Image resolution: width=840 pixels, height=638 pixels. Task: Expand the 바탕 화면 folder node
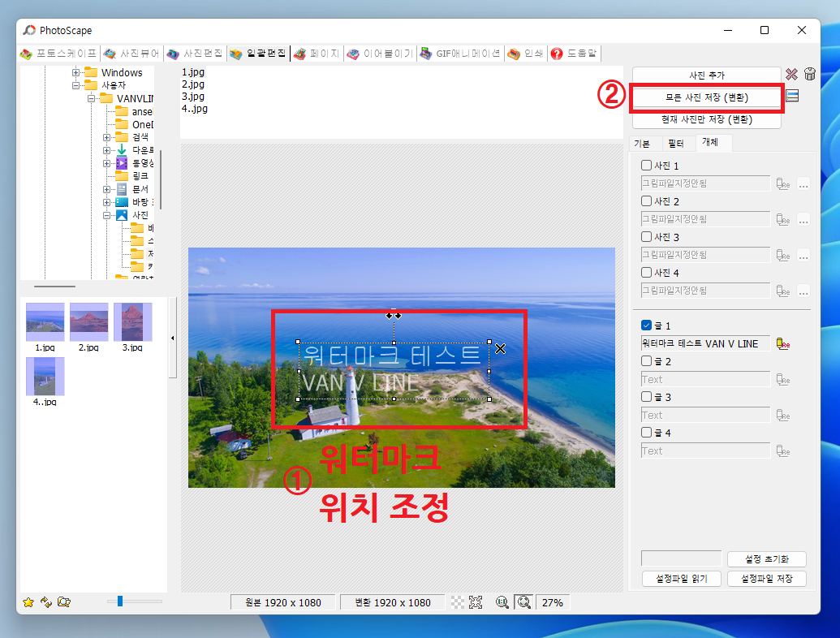coord(106,202)
